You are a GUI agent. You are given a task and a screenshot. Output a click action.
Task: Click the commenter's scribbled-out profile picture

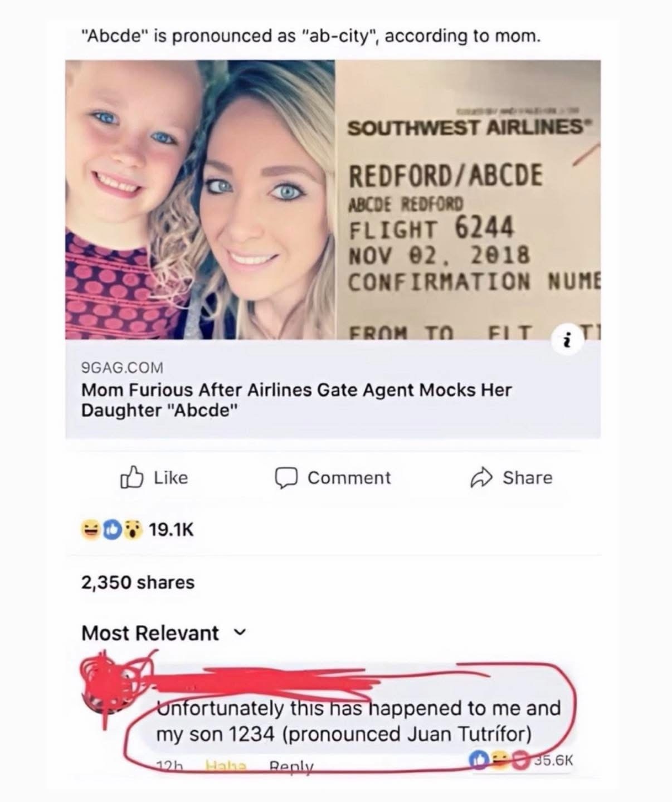coord(107,684)
